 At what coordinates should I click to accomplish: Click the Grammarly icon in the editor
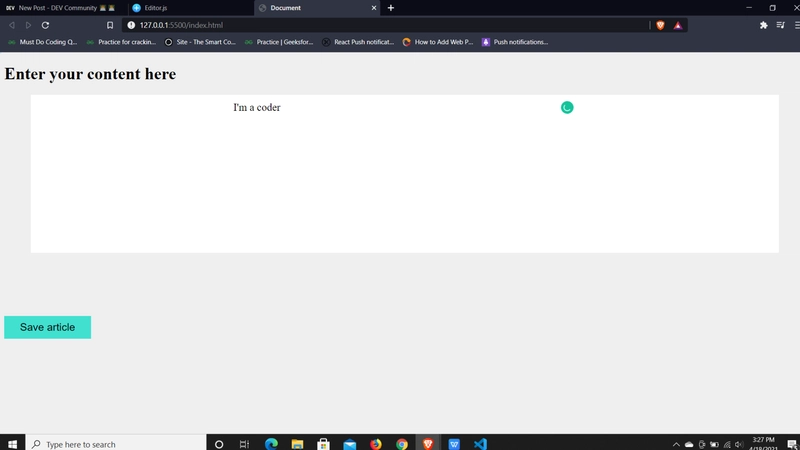point(567,107)
